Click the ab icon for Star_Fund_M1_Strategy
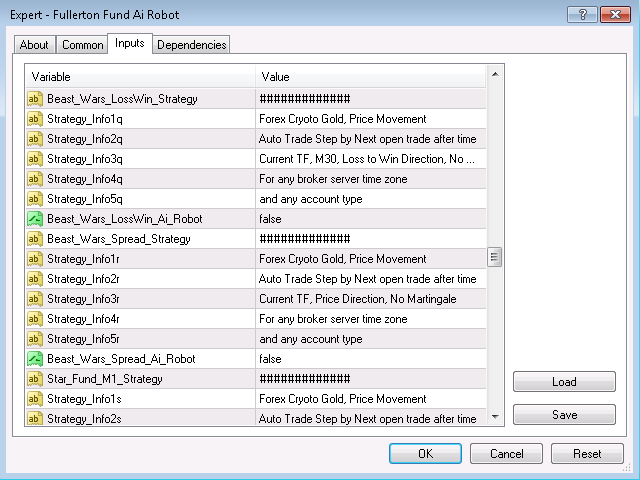Viewport: 640px width, 480px height. pos(35,379)
